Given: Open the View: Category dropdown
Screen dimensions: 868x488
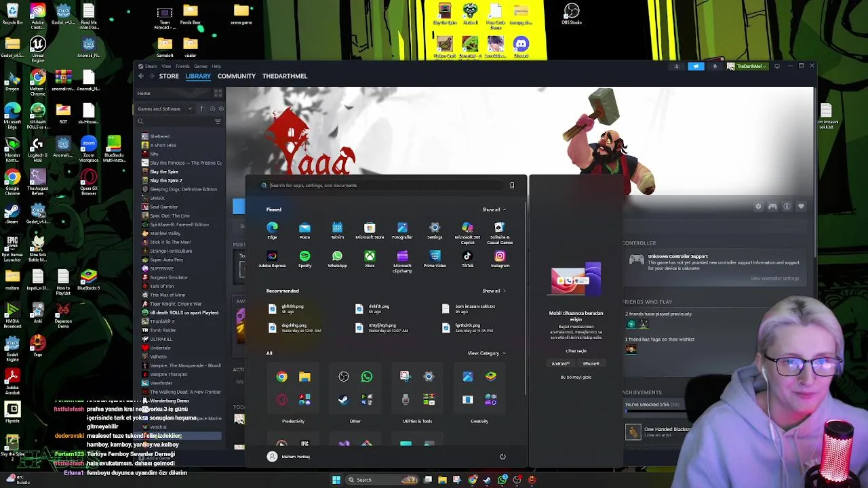Looking at the screenshot, I should point(486,353).
